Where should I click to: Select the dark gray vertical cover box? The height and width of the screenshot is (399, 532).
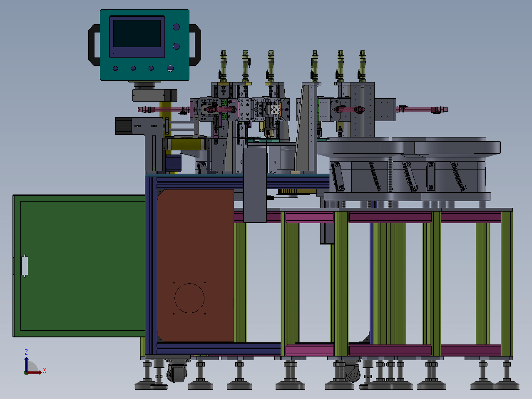(255, 185)
